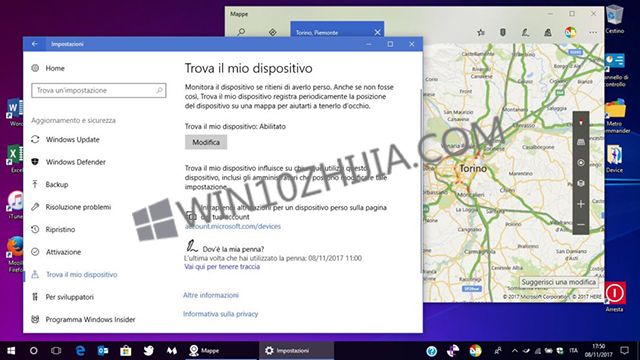Open the taskbar clock showing 17:50
The width and height of the screenshot is (640, 360).
[x=598, y=350]
